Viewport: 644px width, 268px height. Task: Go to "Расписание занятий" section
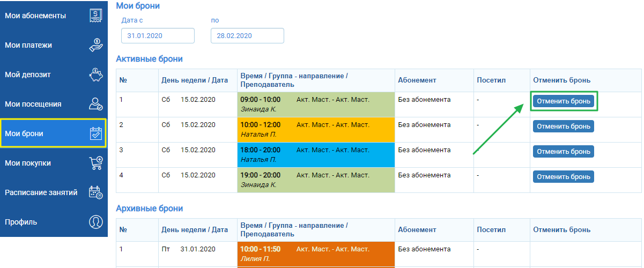pyautogui.click(x=41, y=192)
